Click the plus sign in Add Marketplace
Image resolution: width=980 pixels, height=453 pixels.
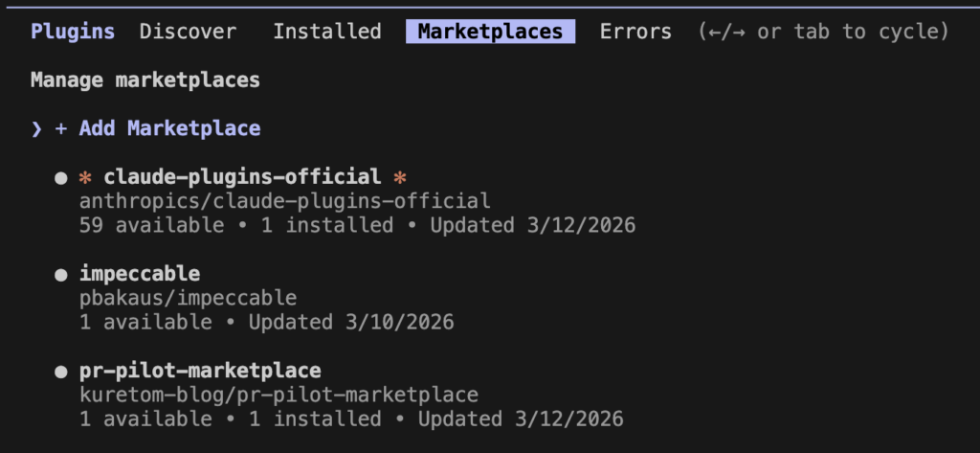coord(61,128)
